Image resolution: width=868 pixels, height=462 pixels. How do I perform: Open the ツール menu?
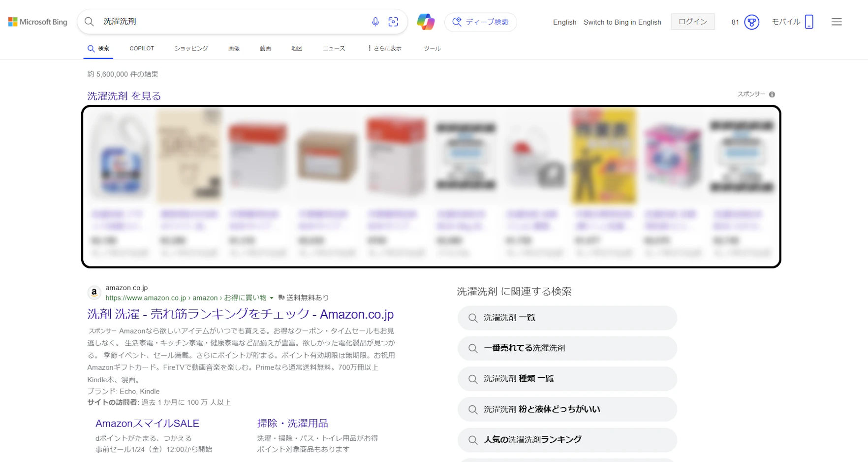tap(432, 48)
